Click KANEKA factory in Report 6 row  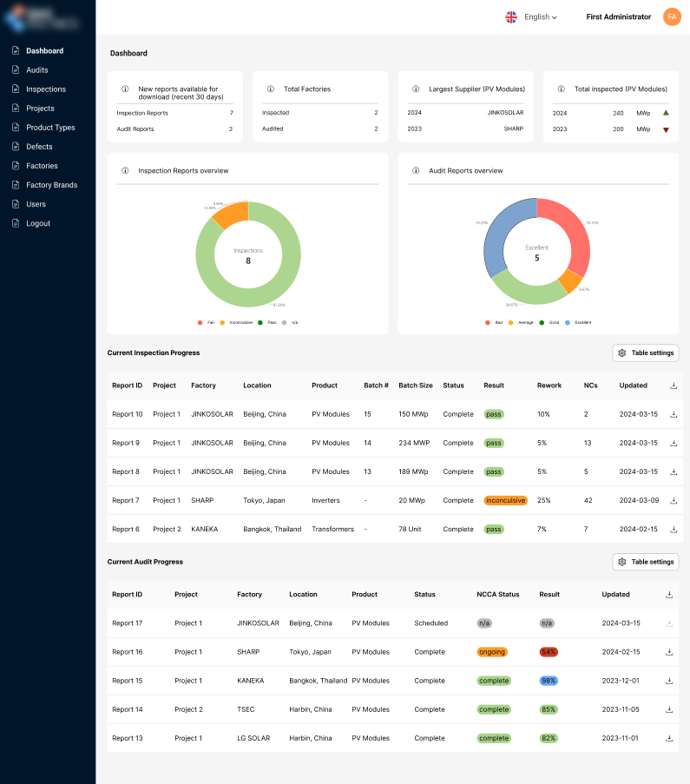(205, 530)
